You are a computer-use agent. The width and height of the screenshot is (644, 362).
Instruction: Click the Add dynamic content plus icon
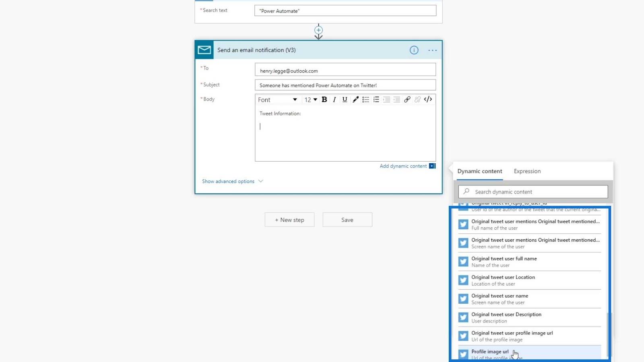(432, 166)
